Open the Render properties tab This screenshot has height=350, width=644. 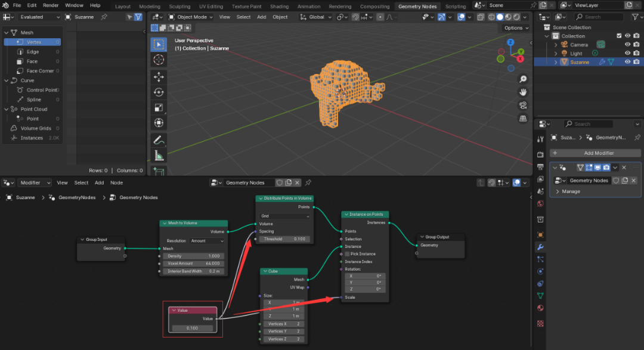point(540,154)
